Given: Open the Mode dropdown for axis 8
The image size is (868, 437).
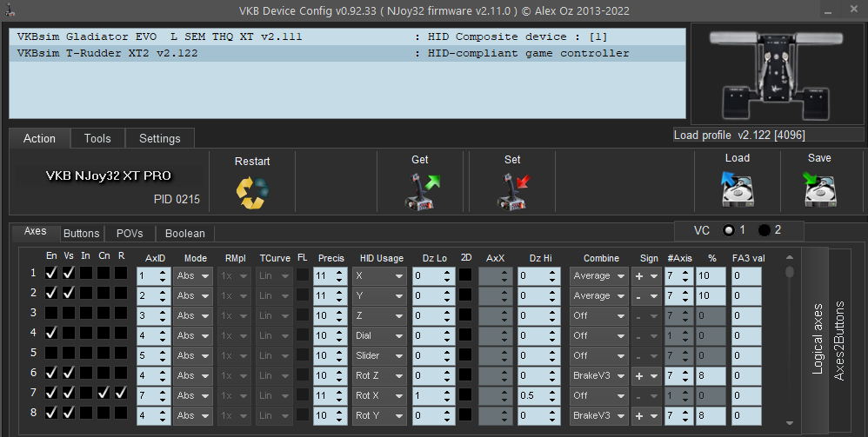Looking at the screenshot, I should (x=192, y=415).
